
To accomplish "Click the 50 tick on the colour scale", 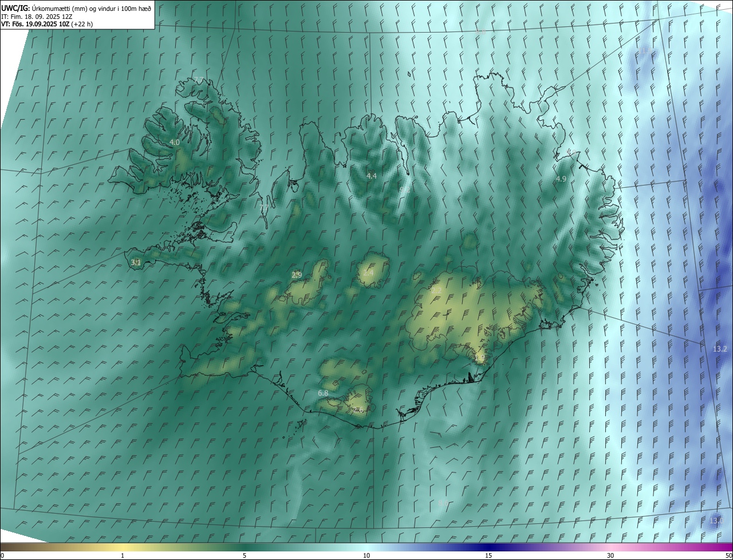I will 728,555.
